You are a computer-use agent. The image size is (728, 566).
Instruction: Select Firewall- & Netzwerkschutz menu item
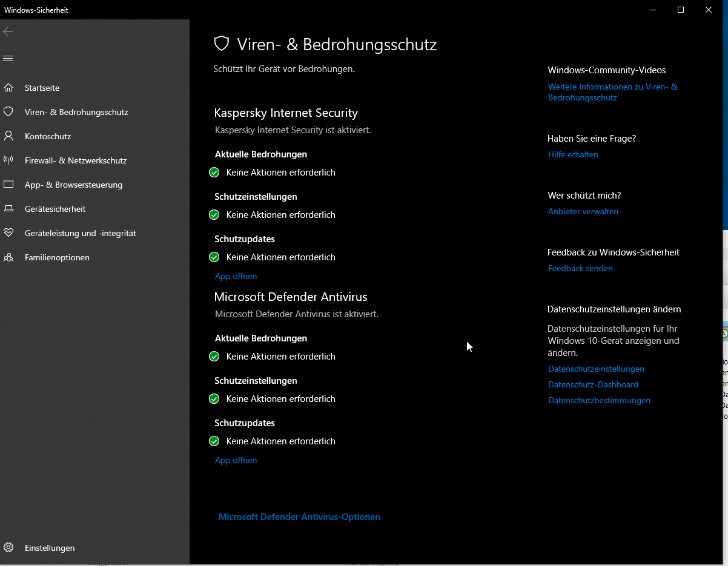(76, 160)
